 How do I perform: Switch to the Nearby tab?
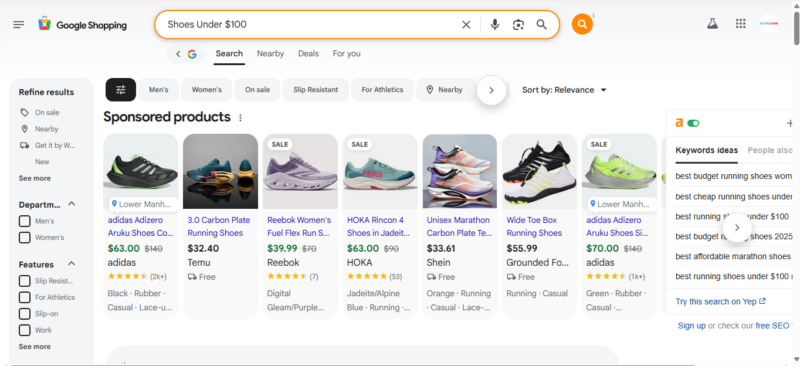pyautogui.click(x=270, y=54)
